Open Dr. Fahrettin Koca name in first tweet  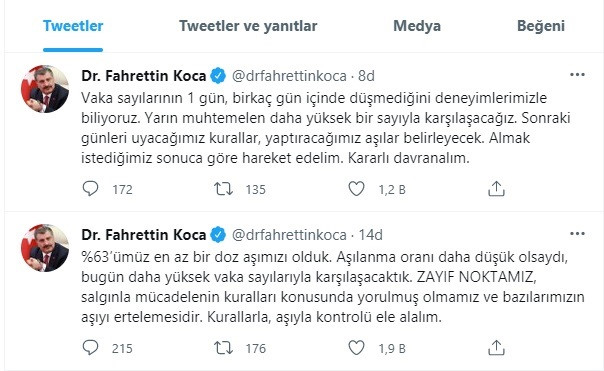tap(144, 76)
